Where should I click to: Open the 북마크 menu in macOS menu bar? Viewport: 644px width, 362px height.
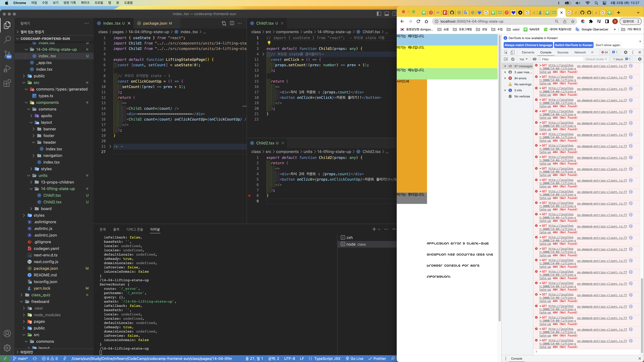tap(85, 3)
